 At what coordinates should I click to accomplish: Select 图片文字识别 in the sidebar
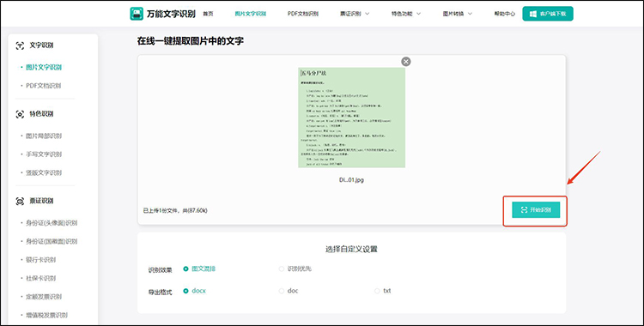pyautogui.click(x=44, y=67)
